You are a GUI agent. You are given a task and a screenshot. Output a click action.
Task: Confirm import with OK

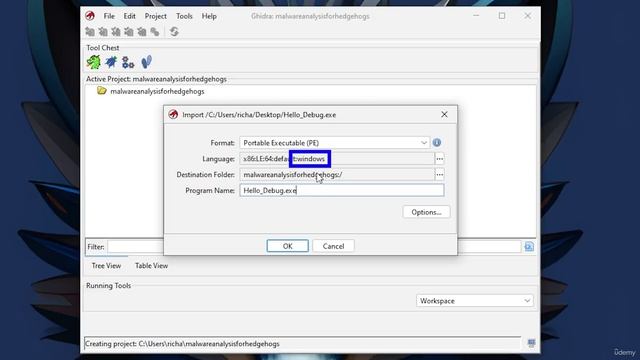coord(287,246)
